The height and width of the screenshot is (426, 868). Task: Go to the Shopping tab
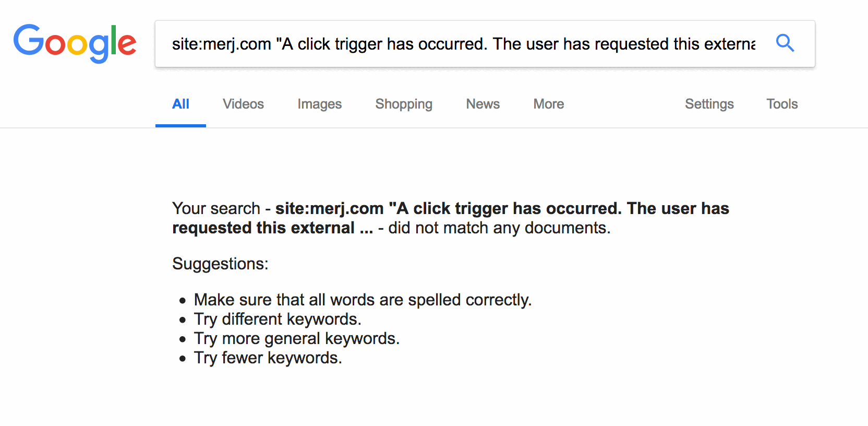point(404,104)
